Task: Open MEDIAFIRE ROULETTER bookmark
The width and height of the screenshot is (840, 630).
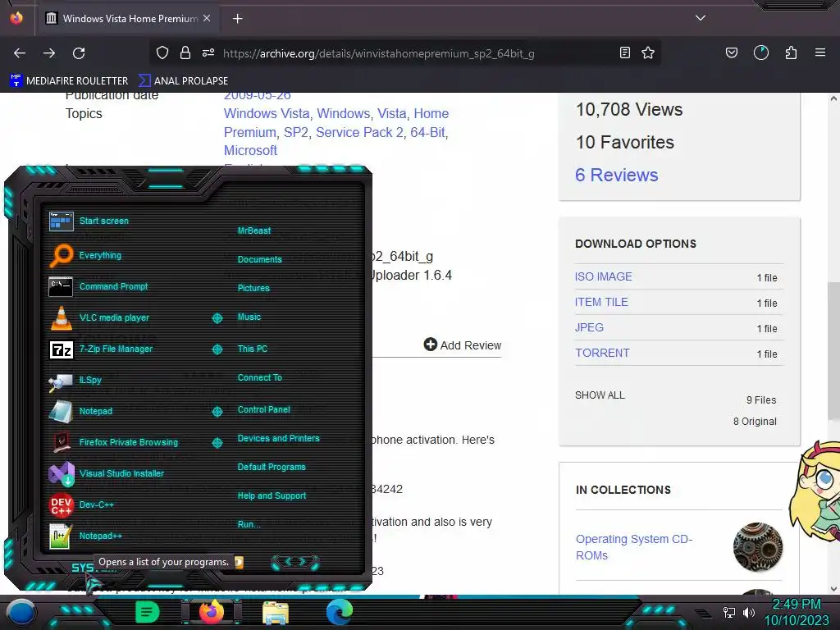Action: 69,81
